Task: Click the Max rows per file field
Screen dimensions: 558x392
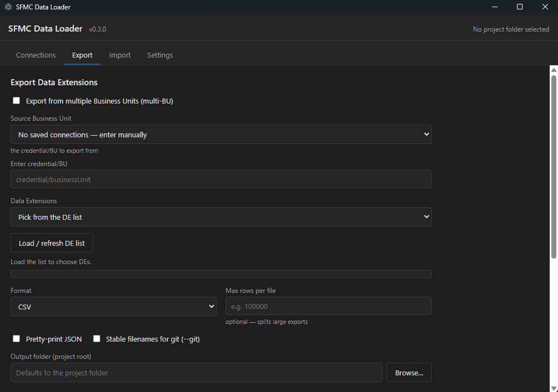Action: click(x=329, y=306)
